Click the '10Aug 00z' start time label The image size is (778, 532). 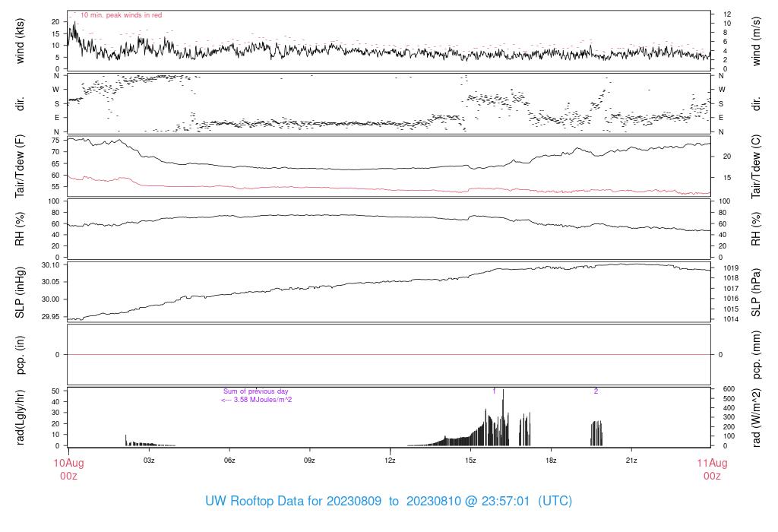[x=68, y=470]
